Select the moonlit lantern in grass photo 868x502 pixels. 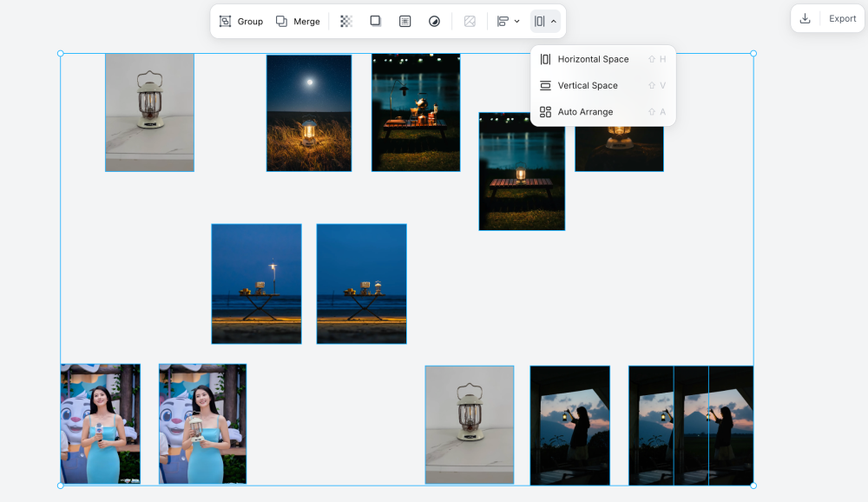coord(308,113)
